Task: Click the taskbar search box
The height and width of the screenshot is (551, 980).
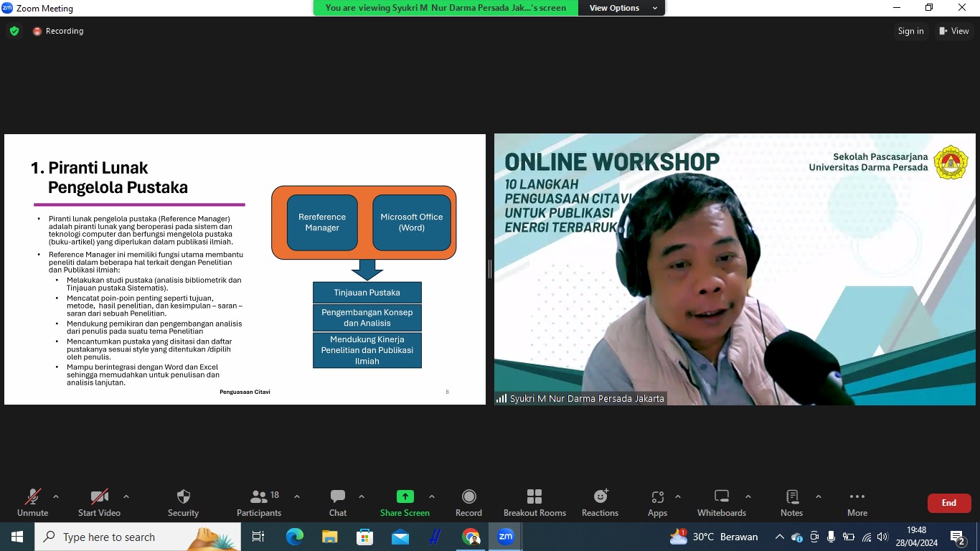Action: coord(138,537)
